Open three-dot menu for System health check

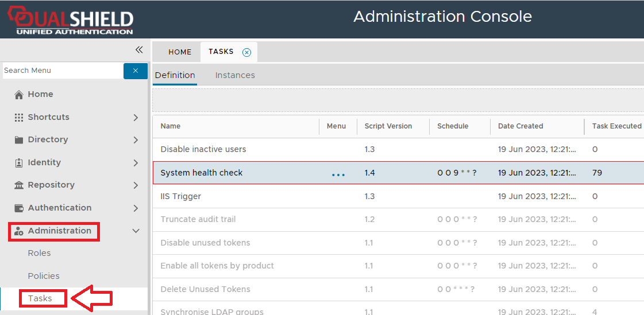click(x=338, y=174)
